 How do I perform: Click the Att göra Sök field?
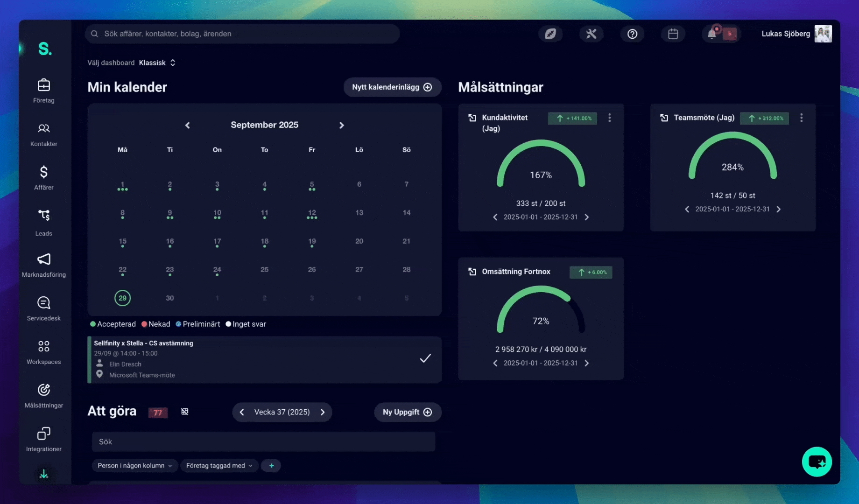(x=263, y=441)
